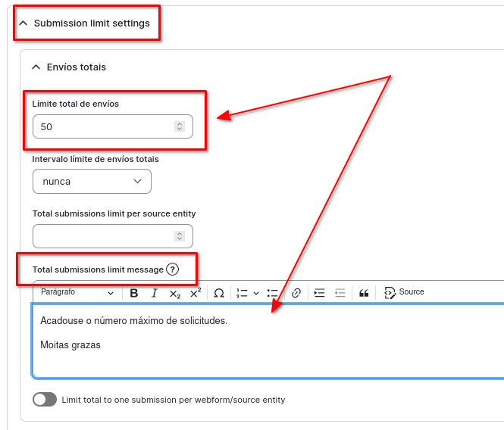The width and height of the screenshot is (504, 430).
Task: Open special characters (omega) picker
Action: (219, 293)
